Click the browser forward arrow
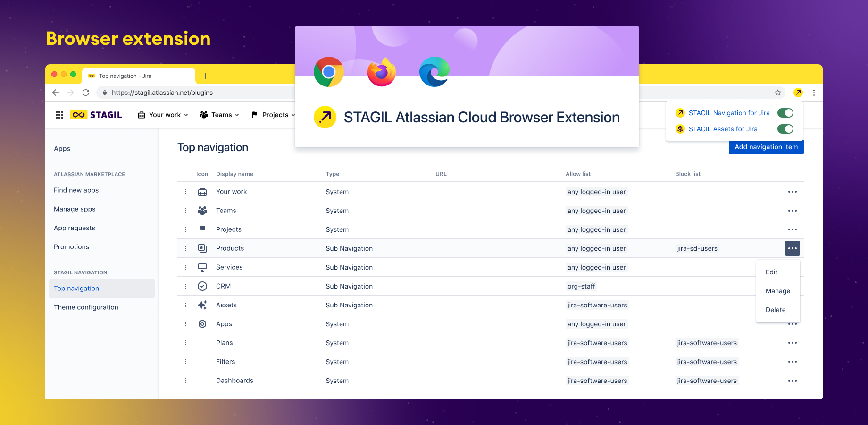The image size is (868, 425). (x=71, y=93)
